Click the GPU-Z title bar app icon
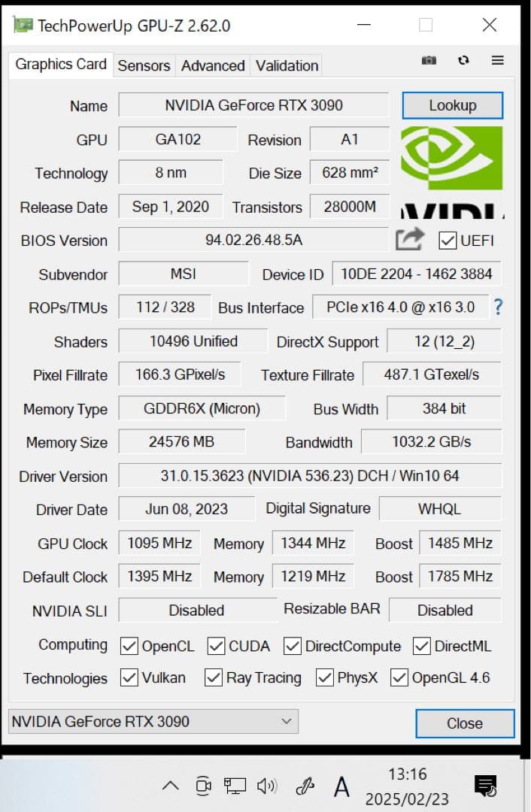The image size is (531, 812). tap(23, 25)
